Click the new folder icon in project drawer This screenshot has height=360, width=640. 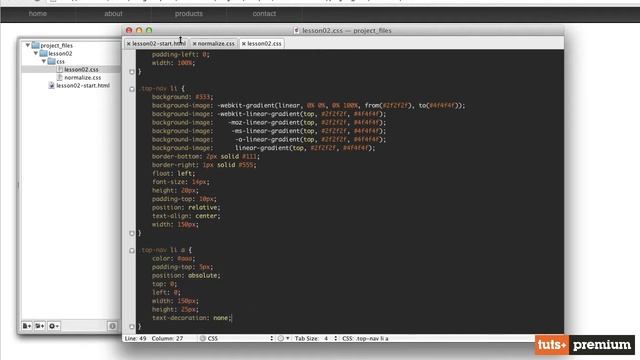point(40,326)
